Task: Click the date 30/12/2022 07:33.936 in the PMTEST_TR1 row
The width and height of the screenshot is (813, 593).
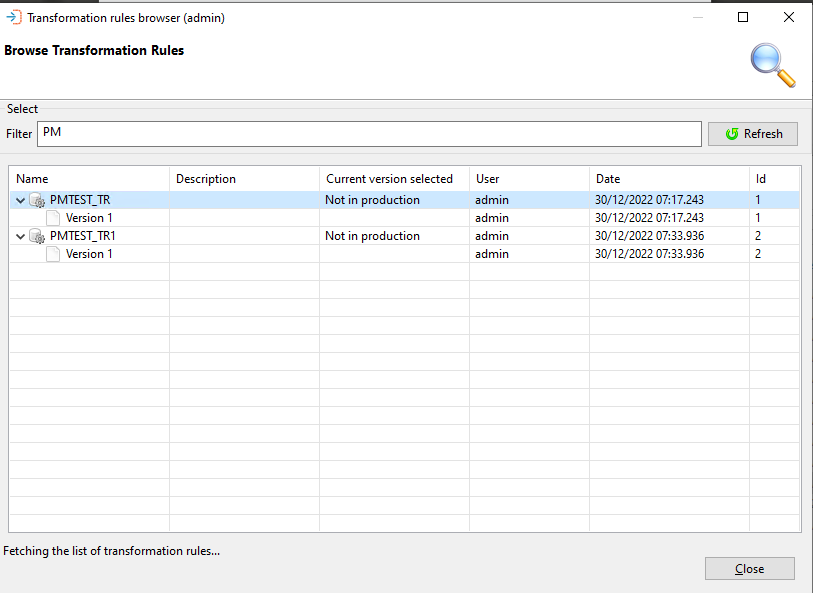Action: (649, 236)
